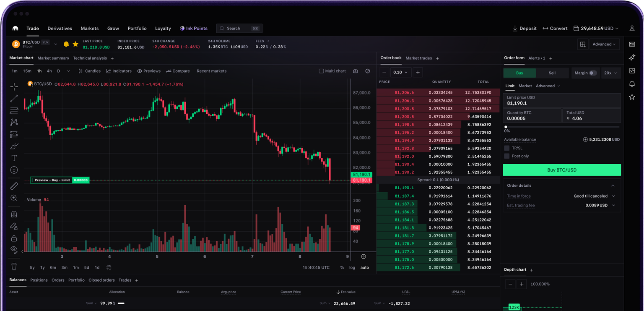Viewport: 644px width, 311px height.
Task: Collapse the Order details section
Action: tap(613, 186)
